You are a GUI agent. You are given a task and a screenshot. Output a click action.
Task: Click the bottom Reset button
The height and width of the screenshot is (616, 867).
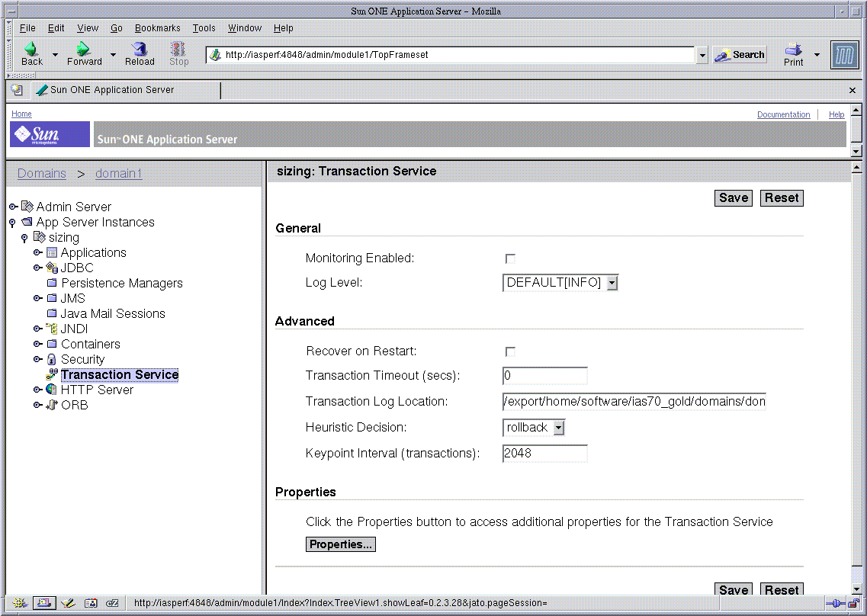[x=782, y=589]
